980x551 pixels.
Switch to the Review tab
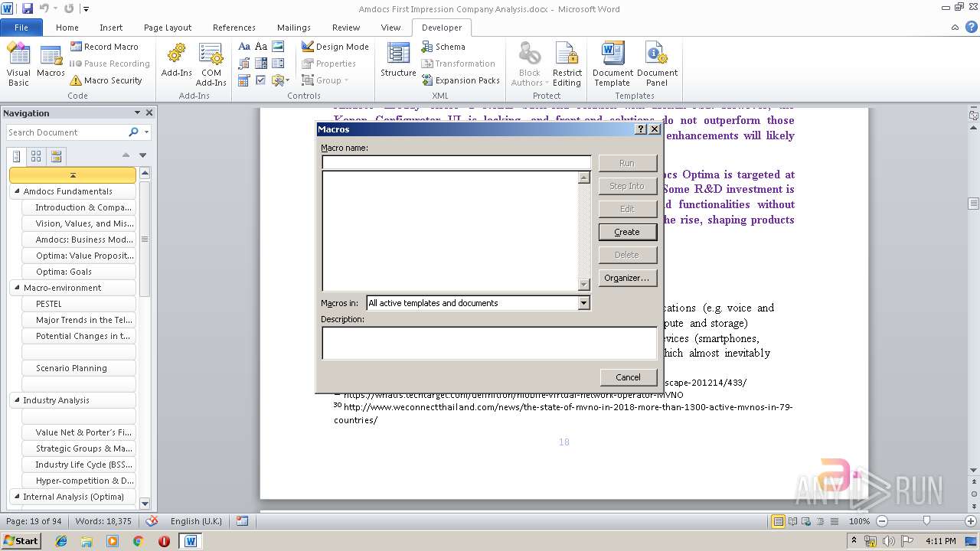(346, 28)
